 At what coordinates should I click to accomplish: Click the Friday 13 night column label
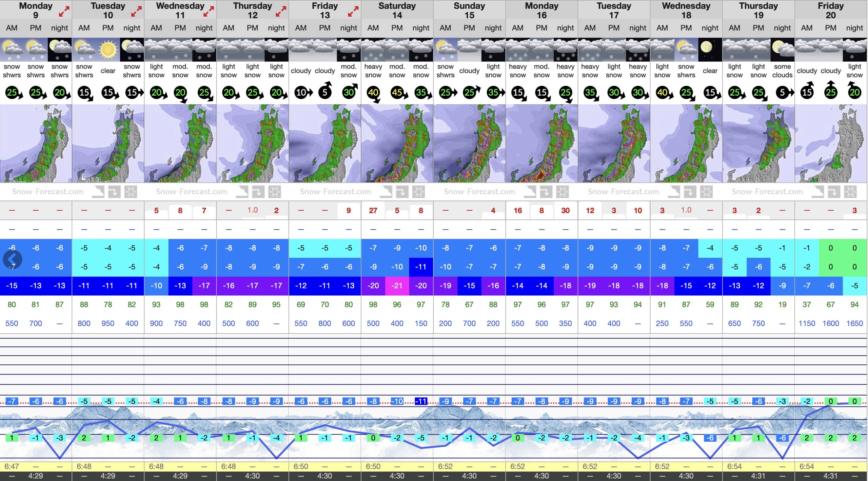click(x=349, y=28)
